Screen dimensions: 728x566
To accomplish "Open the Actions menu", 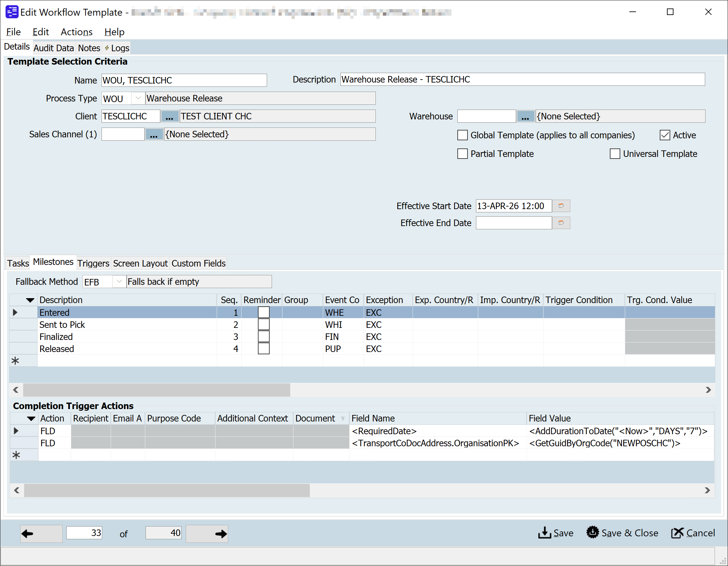I will [76, 32].
